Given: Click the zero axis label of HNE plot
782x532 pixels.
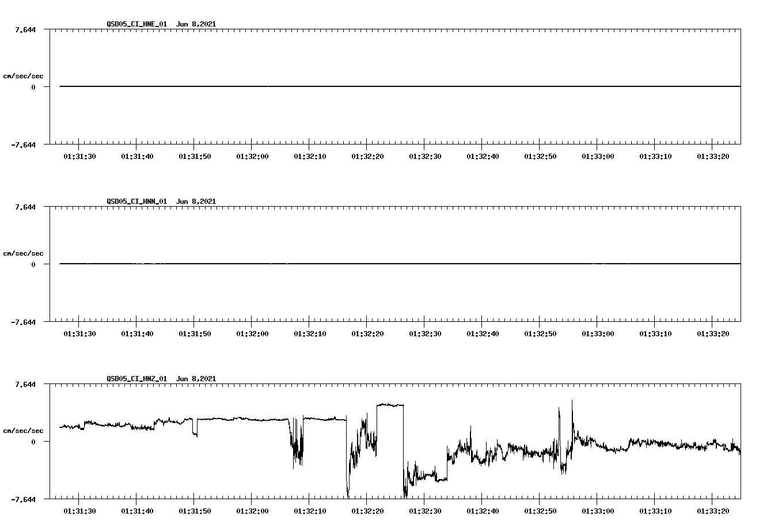Looking at the screenshot, I should (33, 87).
